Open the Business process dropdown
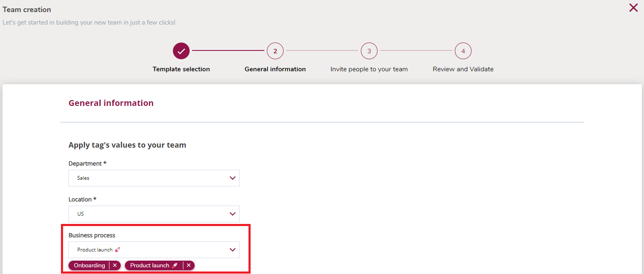This screenshot has height=274, width=644. [154, 250]
